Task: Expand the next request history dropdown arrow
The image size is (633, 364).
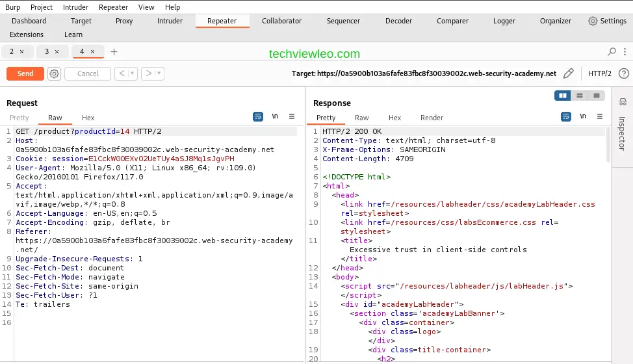Action: click(159, 74)
